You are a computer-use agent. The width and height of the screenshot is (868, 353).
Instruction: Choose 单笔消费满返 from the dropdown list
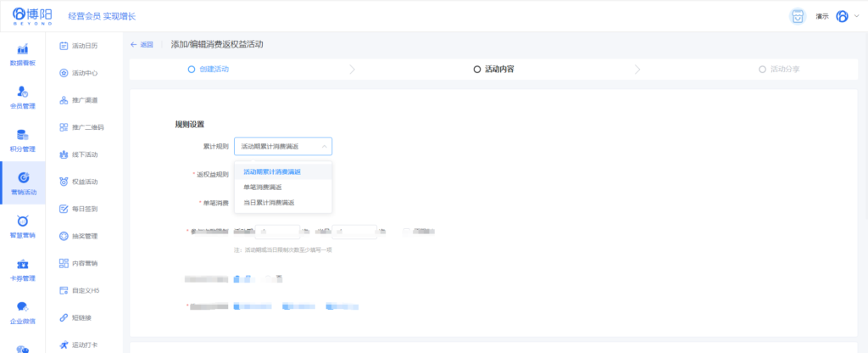[263, 187]
